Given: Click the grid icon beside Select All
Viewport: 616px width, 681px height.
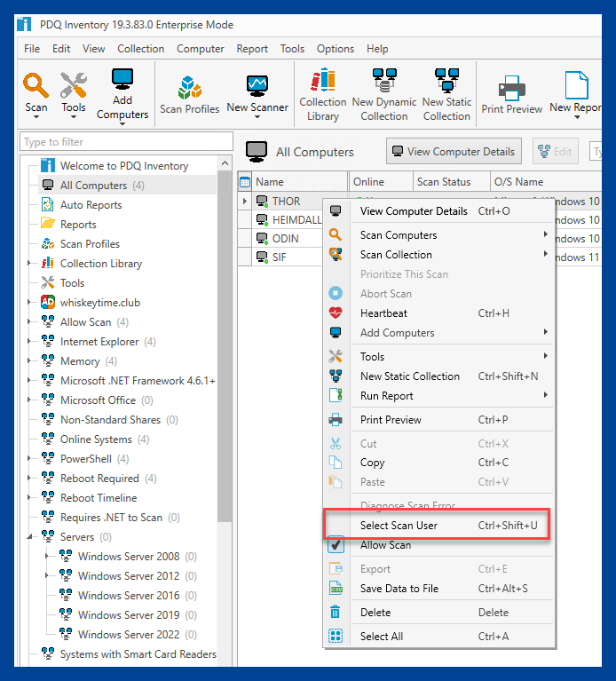Looking at the screenshot, I should (336, 636).
